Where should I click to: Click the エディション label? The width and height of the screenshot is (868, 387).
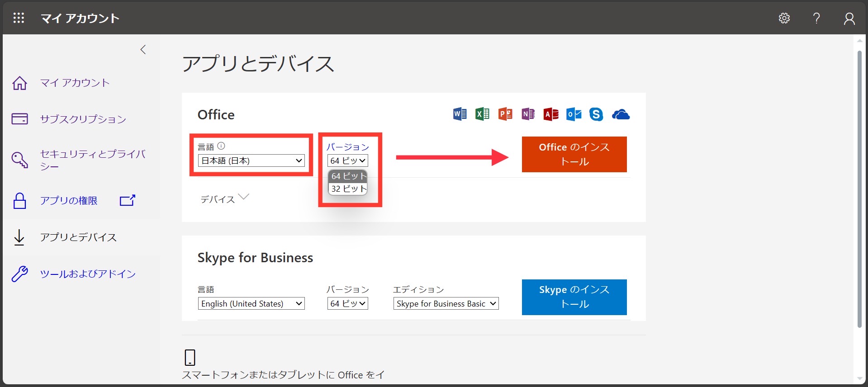click(418, 289)
